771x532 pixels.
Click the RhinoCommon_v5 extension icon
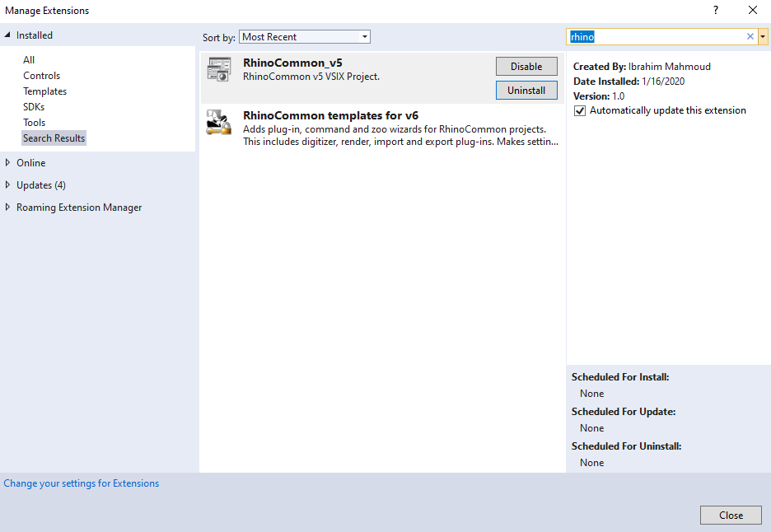click(x=219, y=69)
